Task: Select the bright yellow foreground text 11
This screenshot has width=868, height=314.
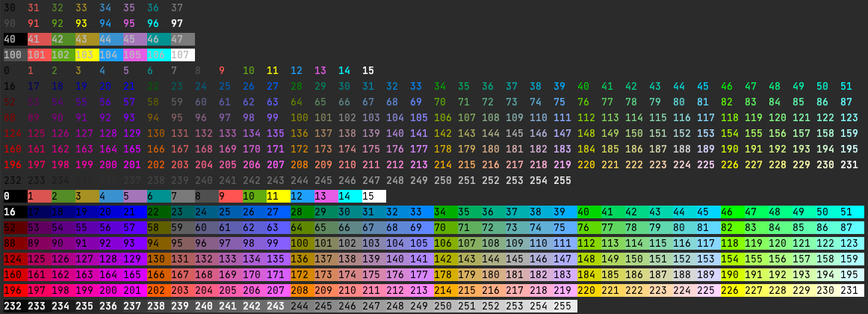Action: (273, 70)
